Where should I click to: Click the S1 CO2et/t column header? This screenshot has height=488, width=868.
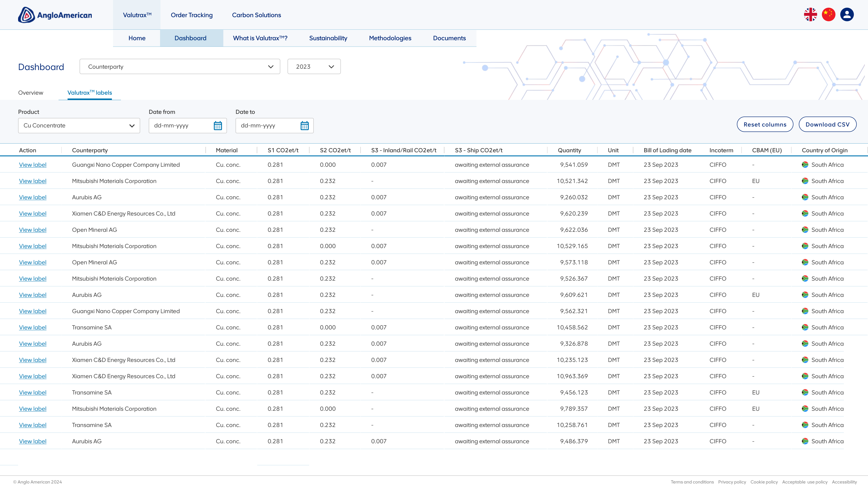click(x=283, y=150)
